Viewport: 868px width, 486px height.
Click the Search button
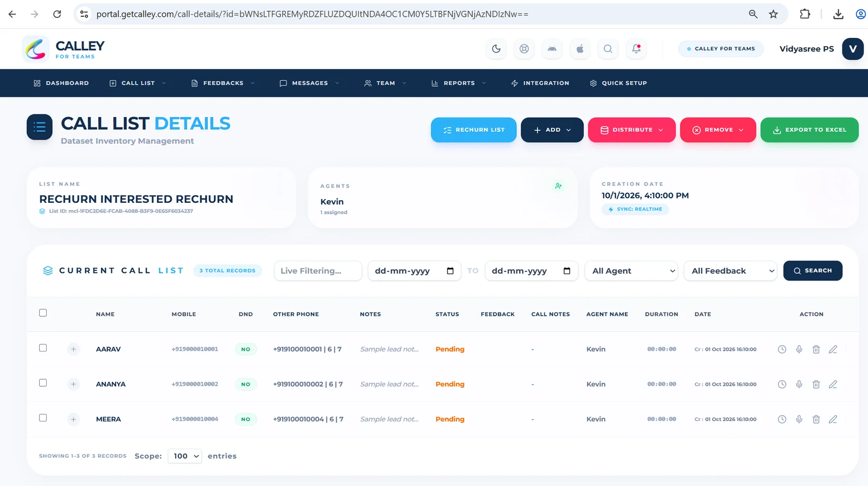pos(813,271)
